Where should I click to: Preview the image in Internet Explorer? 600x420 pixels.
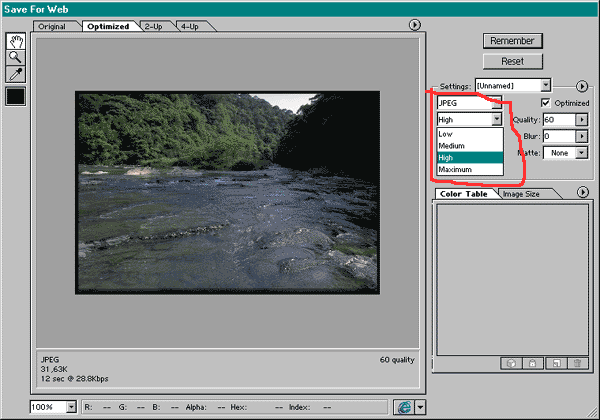403,407
